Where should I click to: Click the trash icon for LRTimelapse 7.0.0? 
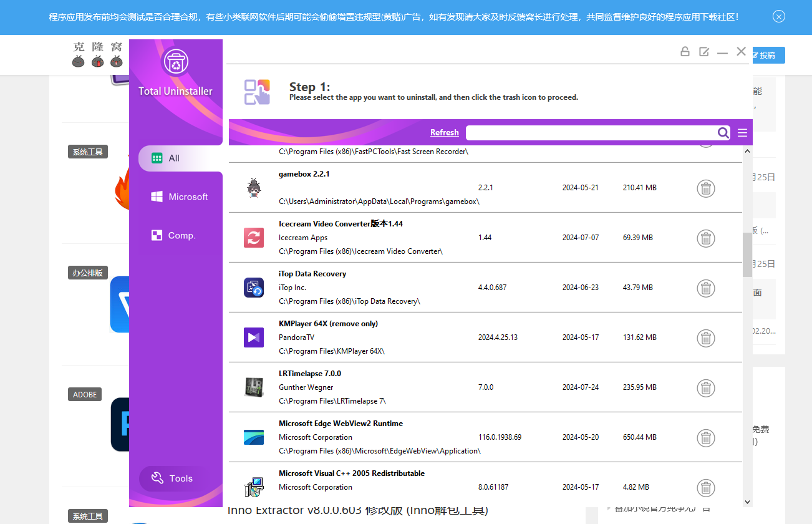pos(705,388)
